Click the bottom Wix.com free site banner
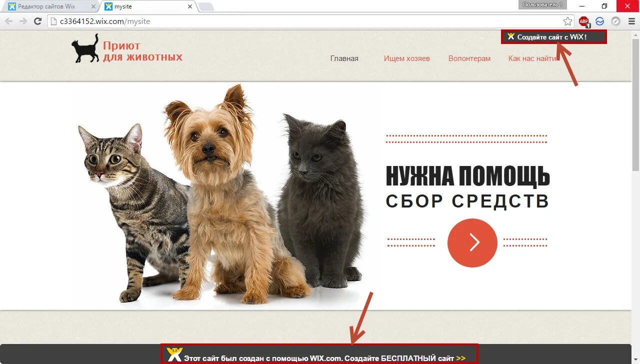 pyautogui.click(x=319, y=354)
